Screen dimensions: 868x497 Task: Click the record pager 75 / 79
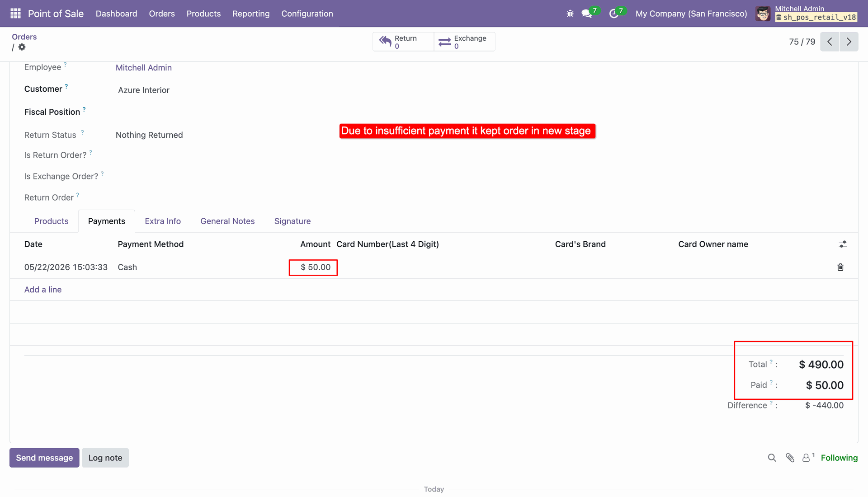coord(802,42)
